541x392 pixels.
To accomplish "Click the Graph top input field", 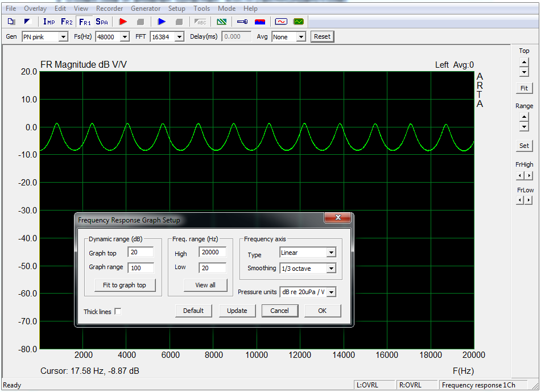I will point(141,252).
